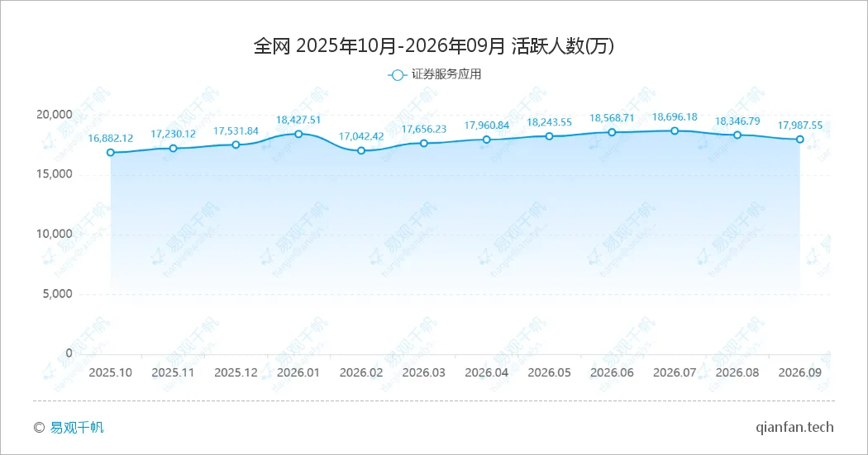This screenshot has height=455, width=868.
Task: Click the x-axis label 2026.06
Action: (x=612, y=372)
